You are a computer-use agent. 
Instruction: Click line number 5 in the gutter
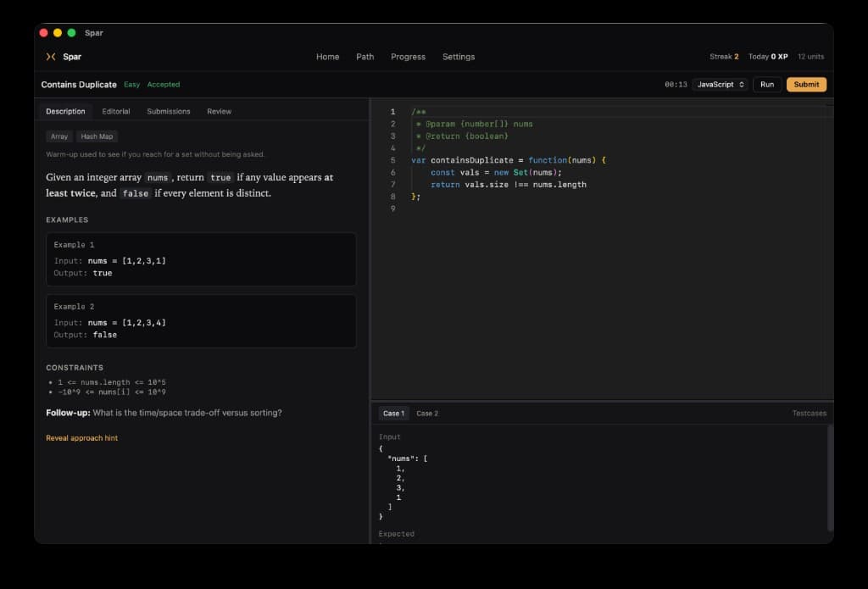(x=392, y=160)
